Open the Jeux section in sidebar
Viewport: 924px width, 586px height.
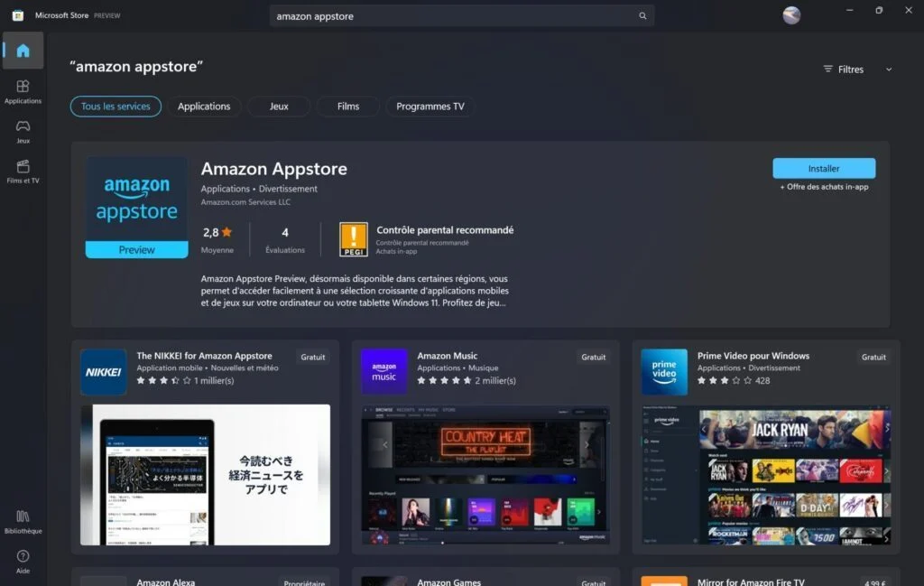pyautogui.click(x=23, y=132)
